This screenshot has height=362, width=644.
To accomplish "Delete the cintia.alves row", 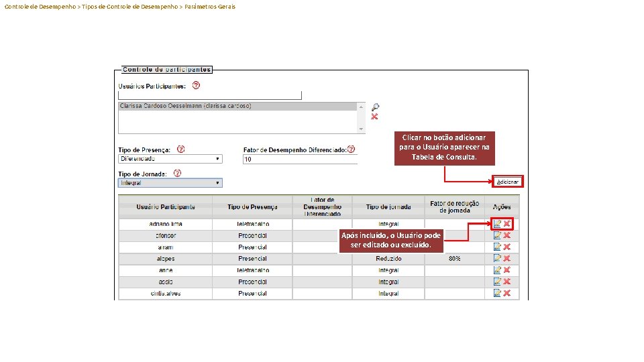I will click(507, 293).
